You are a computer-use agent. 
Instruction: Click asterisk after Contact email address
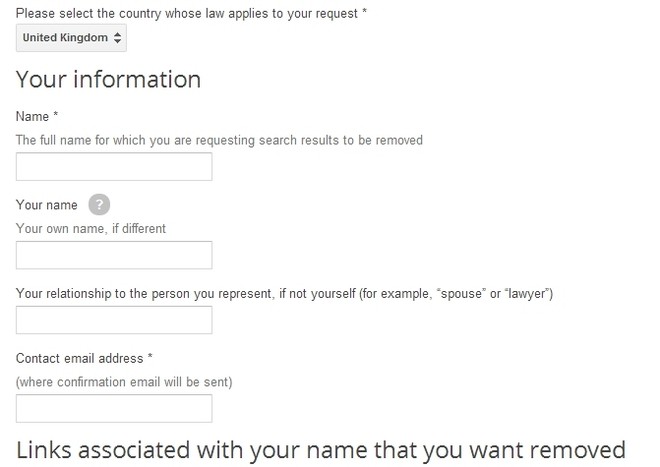(150, 357)
